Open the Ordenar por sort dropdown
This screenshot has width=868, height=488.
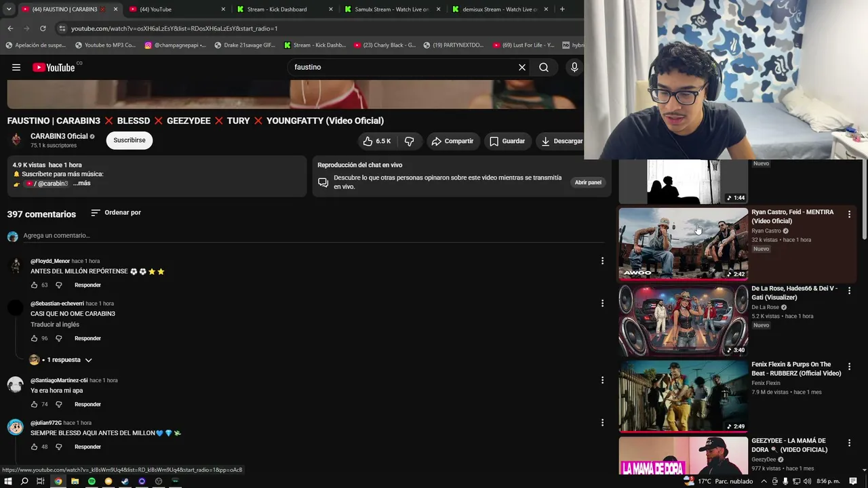tap(116, 213)
